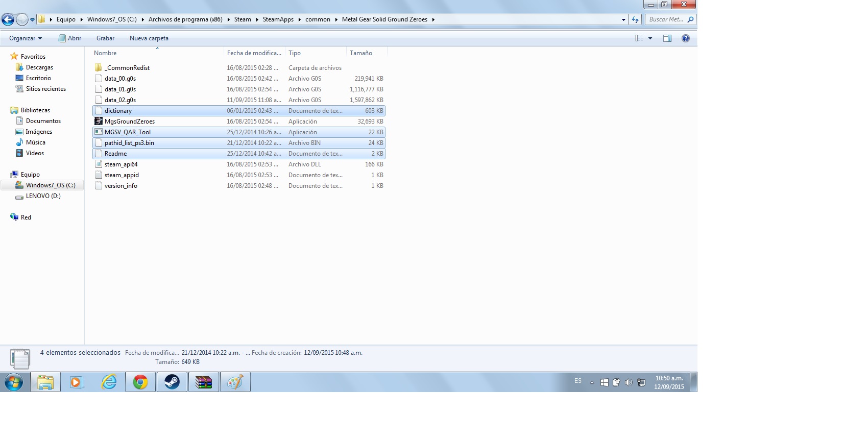This screenshot has height=438, width=868.
Task: Expand the arrow after Metal Gear Solid Ground Zeroes
Action: point(433,19)
